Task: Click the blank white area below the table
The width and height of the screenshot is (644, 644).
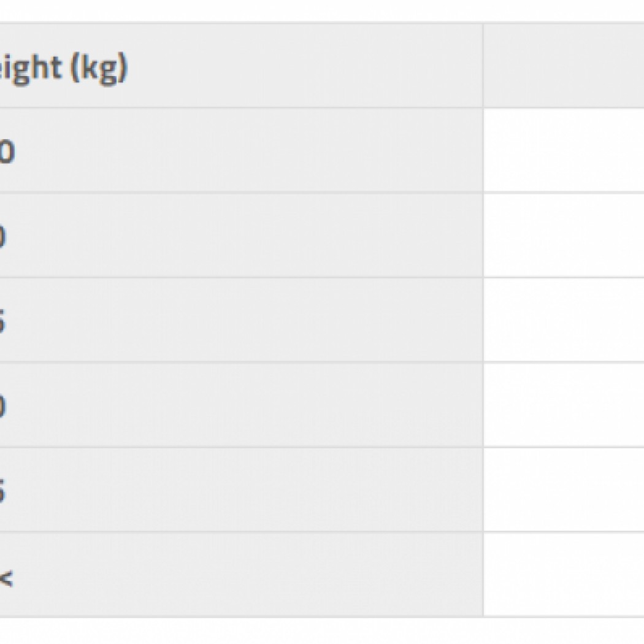Action: click(x=307, y=631)
